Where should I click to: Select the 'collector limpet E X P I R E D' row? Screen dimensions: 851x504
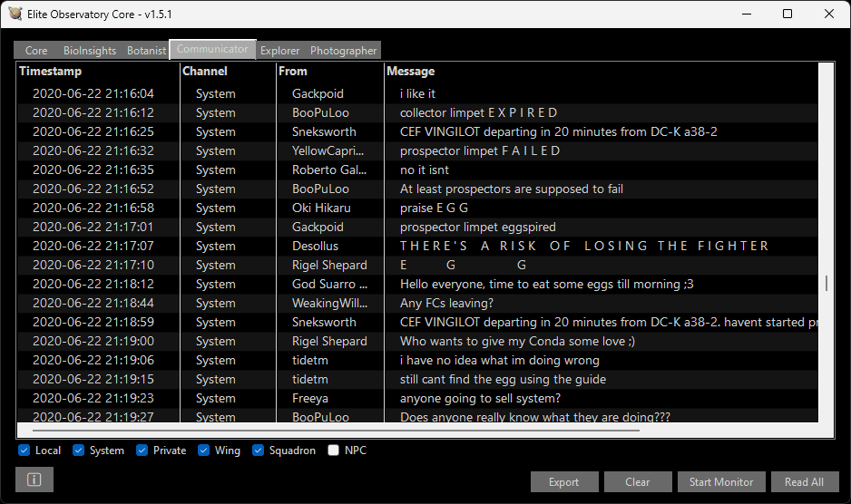417,112
